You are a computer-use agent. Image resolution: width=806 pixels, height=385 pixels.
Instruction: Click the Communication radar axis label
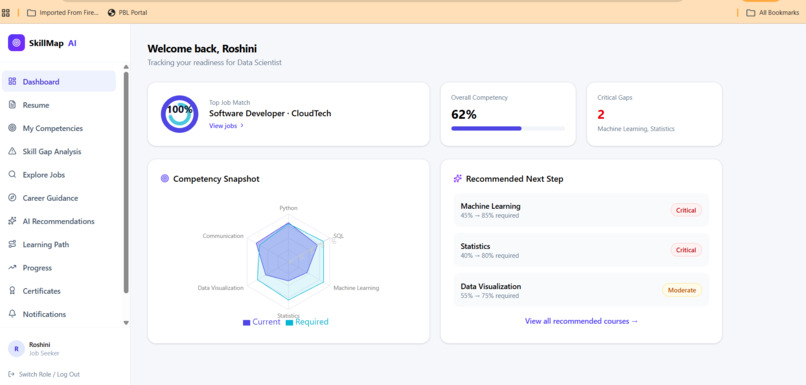click(x=223, y=236)
